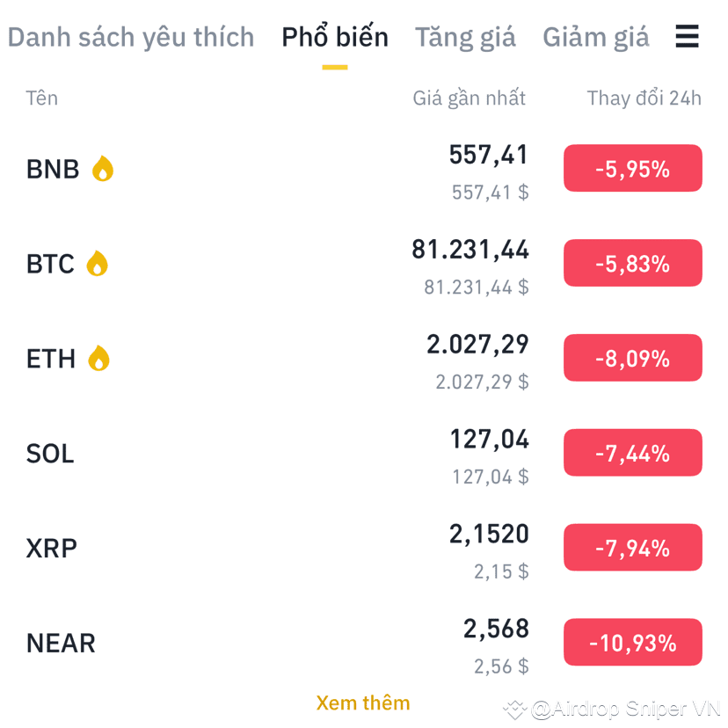
Task: Select the BTC coin row
Action: [48, 264]
